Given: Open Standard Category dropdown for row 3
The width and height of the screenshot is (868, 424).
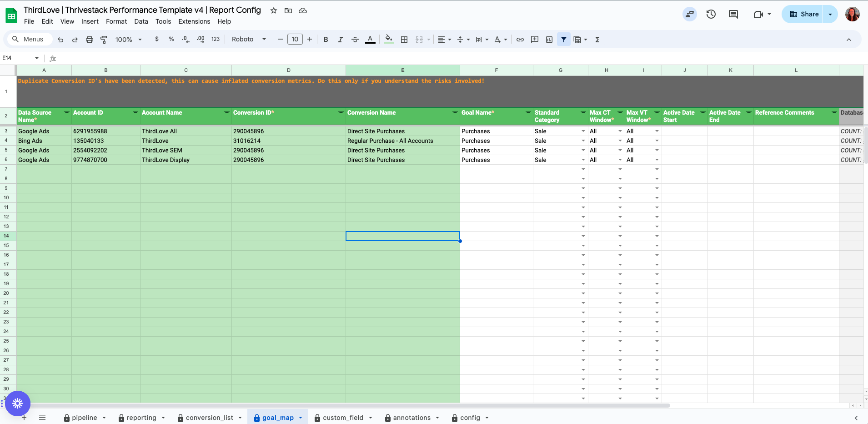Looking at the screenshot, I should click(x=583, y=131).
